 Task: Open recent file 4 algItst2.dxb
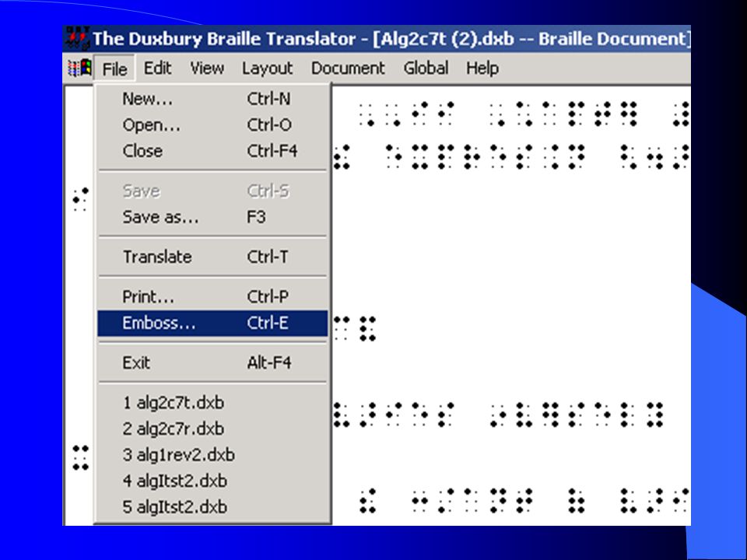212,481
